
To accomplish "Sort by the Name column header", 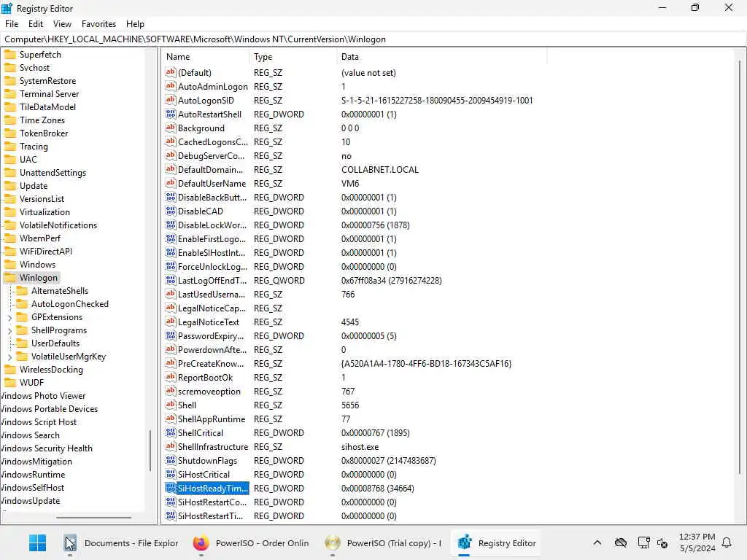I will click(206, 57).
